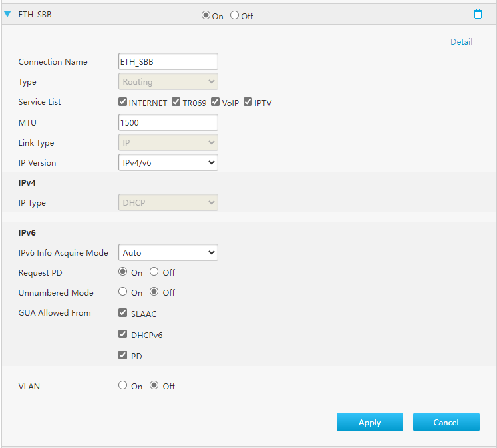Screen dimensions: 497x448
Task: Open the IP Version dropdown
Action: coord(168,162)
